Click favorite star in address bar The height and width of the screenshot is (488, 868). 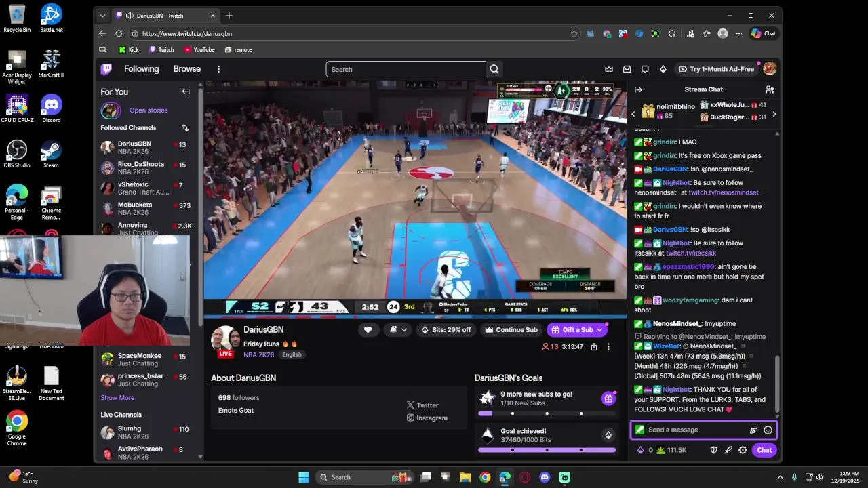(x=574, y=33)
